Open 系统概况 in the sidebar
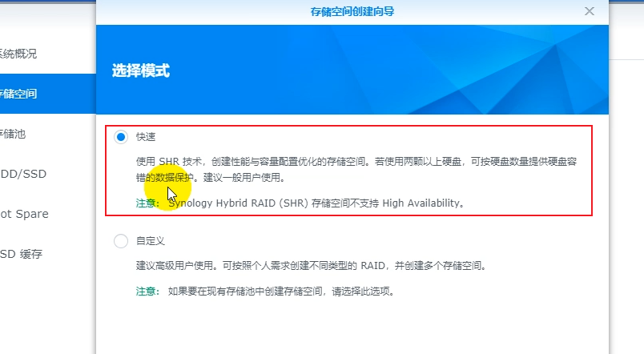644x354 pixels. [18, 54]
